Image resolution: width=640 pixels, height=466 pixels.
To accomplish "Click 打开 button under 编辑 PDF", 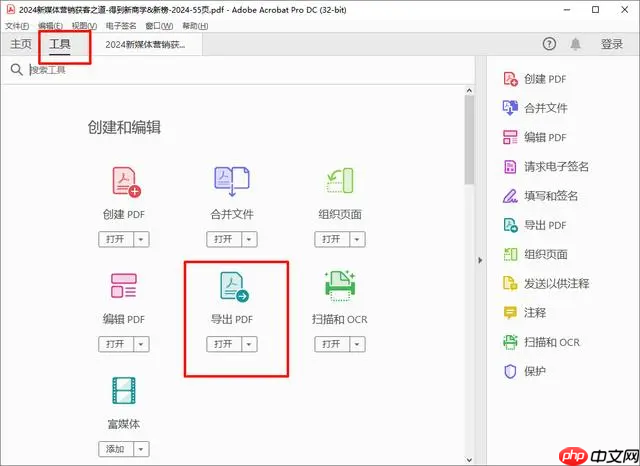I will [x=116, y=344].
